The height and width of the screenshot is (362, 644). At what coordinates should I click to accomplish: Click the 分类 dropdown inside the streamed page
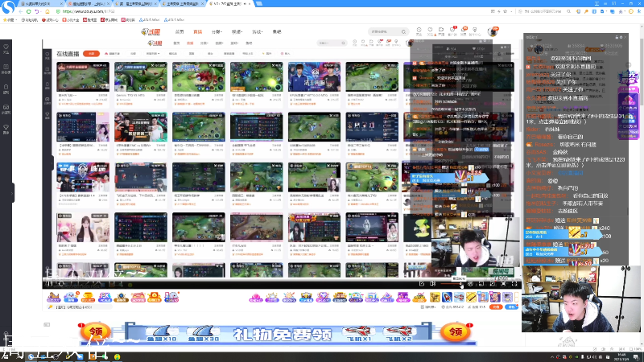pyautogui.click(x=204, y=43)
